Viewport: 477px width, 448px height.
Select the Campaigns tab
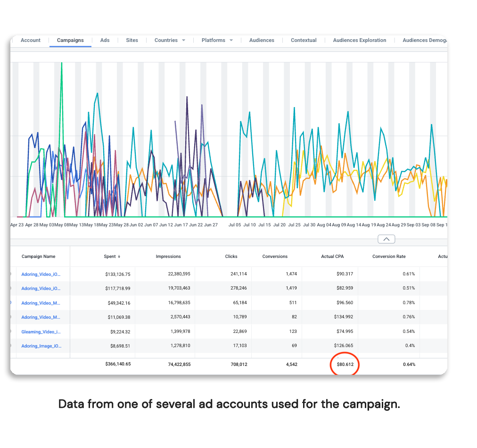pos(70,41)
